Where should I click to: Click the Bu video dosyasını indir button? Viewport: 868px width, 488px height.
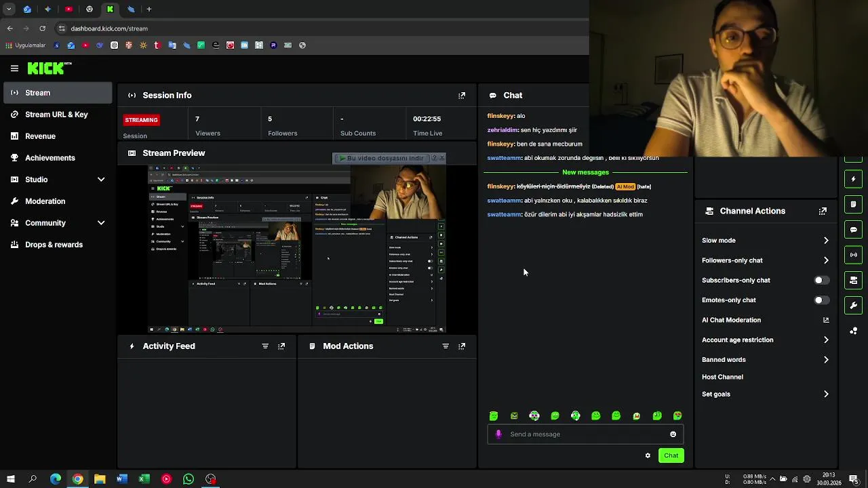(x=381, y=158)
